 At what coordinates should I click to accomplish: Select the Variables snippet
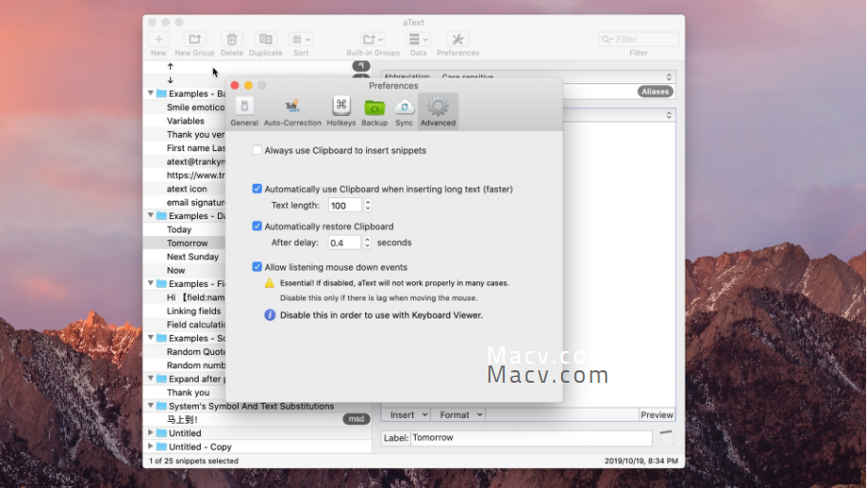pos(185,121)
